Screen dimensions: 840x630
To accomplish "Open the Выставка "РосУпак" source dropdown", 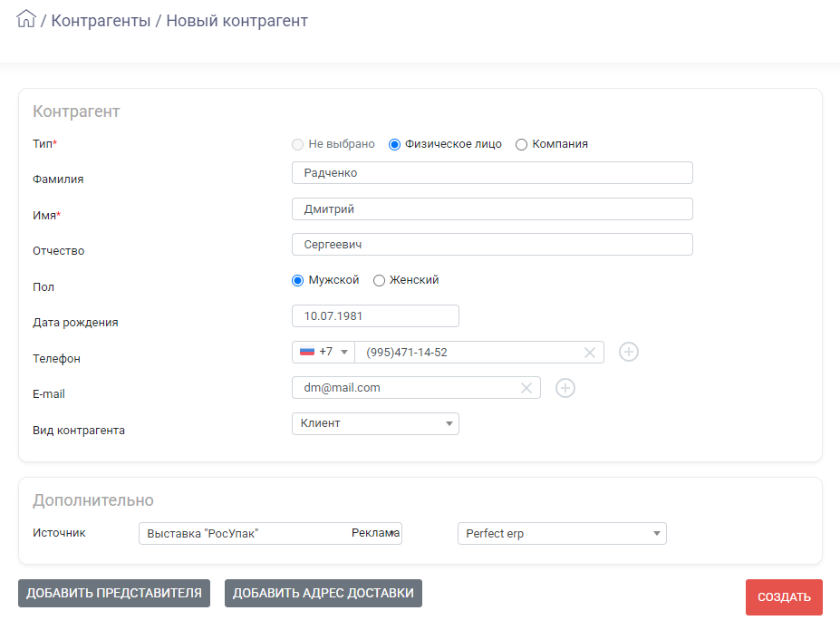I will pos(271,534).
